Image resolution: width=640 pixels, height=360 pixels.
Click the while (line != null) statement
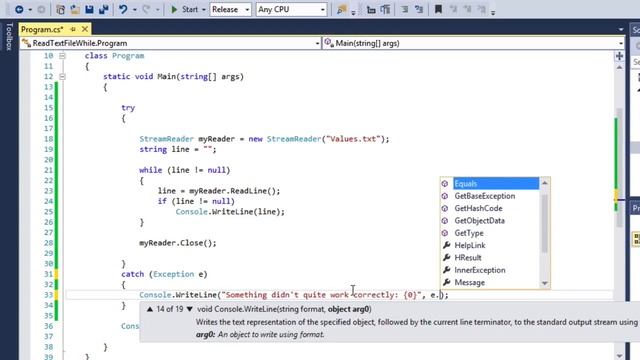[184, 170]
